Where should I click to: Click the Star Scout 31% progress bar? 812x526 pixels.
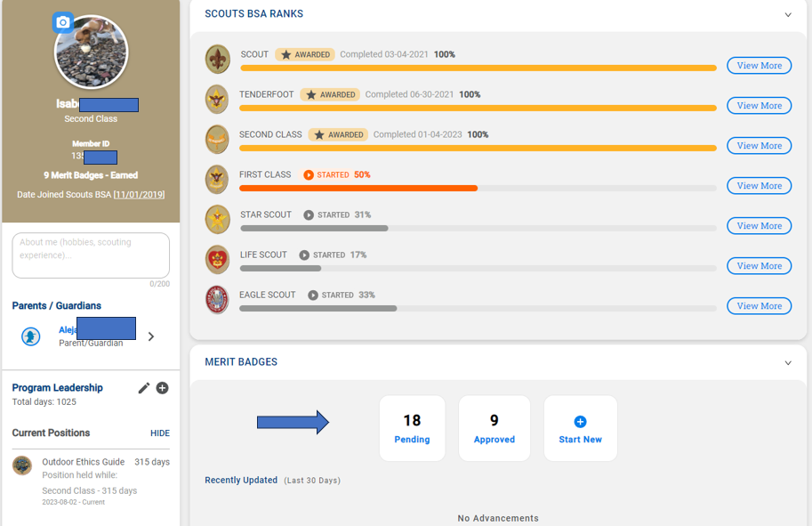pos(478,228)
